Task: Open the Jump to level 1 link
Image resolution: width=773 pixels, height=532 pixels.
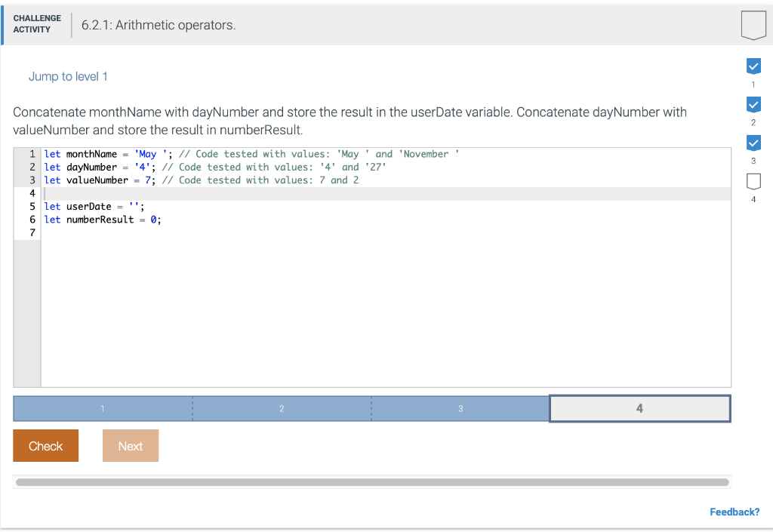Action: coord(68,76)
